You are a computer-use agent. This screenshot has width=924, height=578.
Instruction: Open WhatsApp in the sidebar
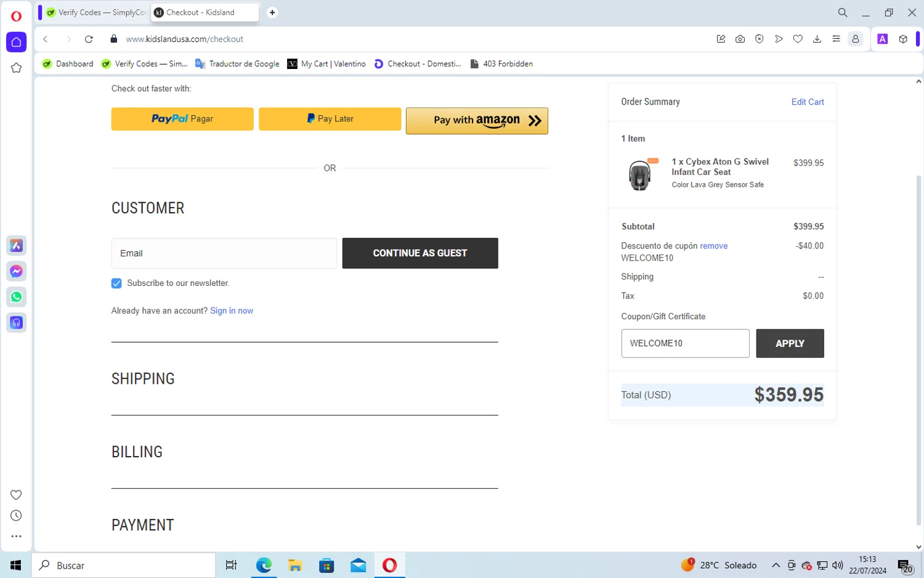coord(17,297)
